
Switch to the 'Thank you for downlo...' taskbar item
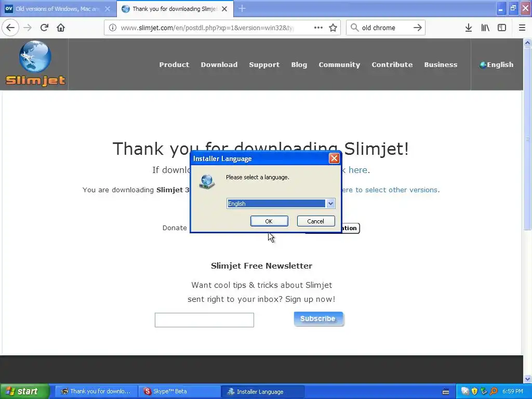pyautogui.click(x=96, y=392)
